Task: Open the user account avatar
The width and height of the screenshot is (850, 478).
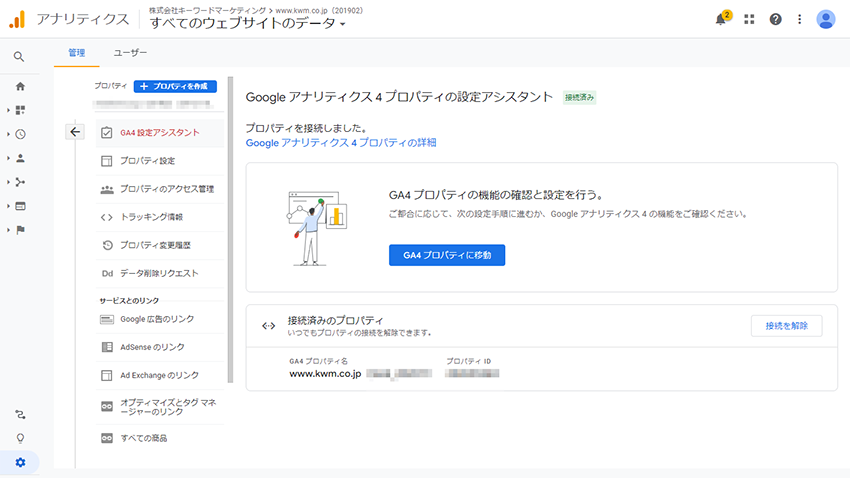Action: click(826, 20)
